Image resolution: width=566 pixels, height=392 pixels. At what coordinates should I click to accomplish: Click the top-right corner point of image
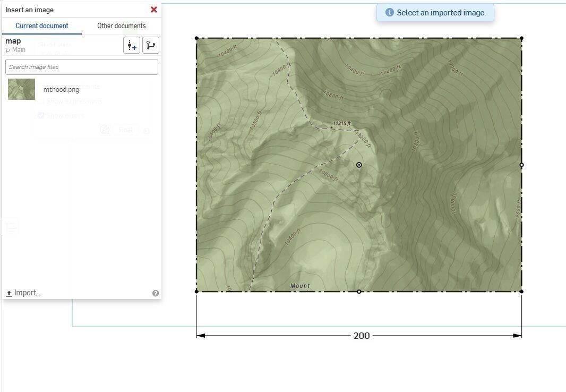[521, 38]
